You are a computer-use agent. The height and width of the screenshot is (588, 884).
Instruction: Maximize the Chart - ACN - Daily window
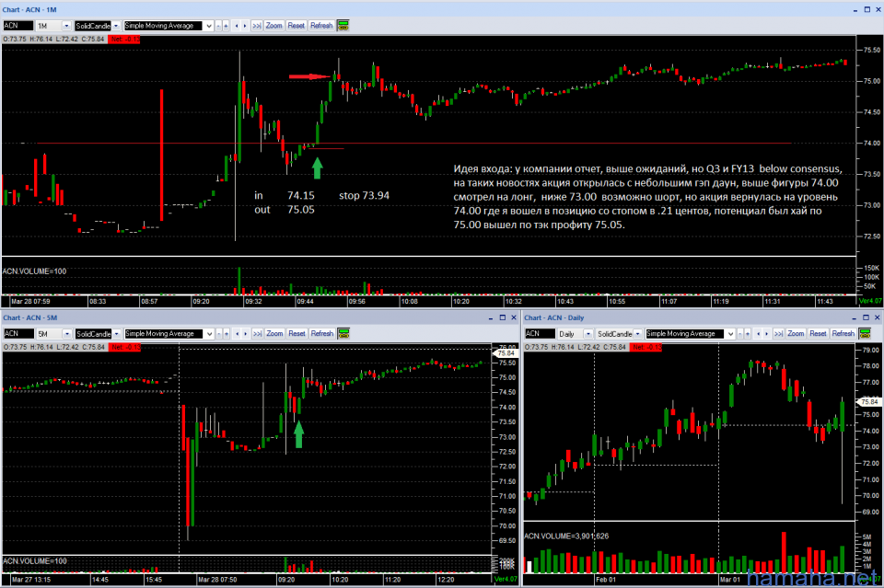coord(866,317)
